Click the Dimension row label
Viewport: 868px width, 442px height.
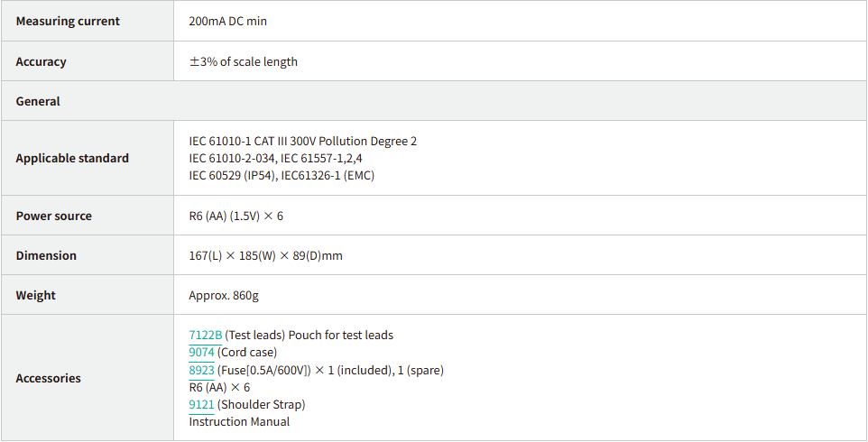coord(46,256)
